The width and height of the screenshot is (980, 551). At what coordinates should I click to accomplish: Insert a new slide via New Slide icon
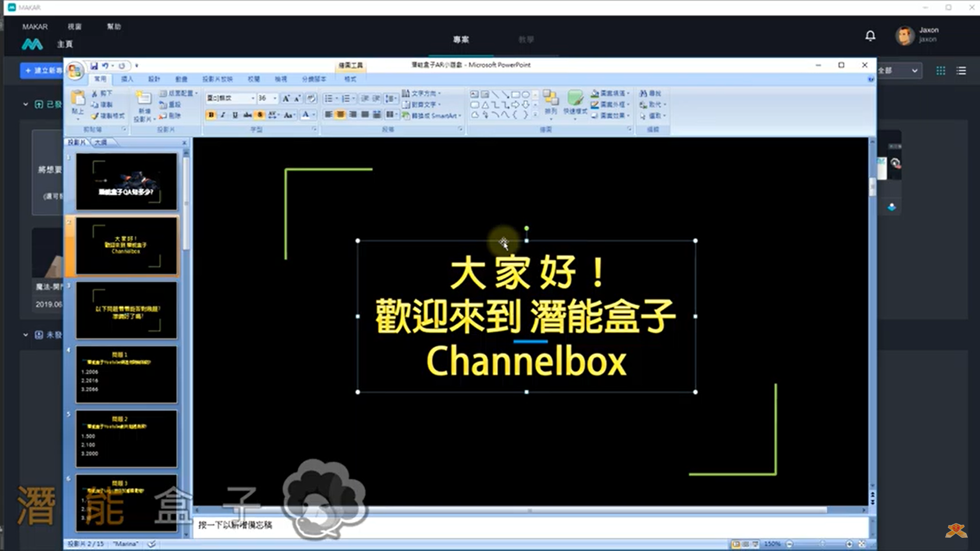[144, 97]
